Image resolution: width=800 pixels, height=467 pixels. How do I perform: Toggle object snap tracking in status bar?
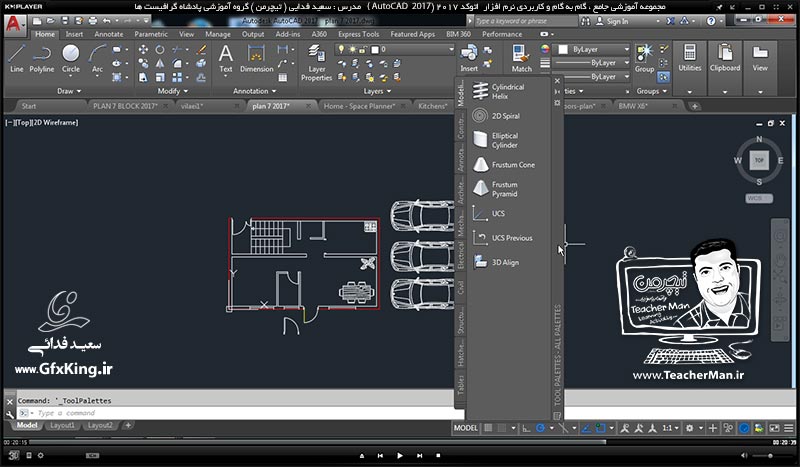[587, 428]
